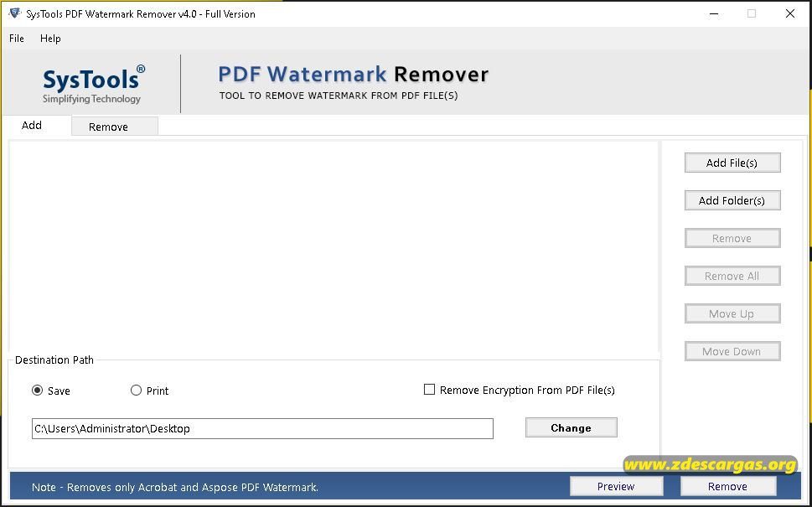Switch to the Remove tab
The image size is (812, 507).
(x=115, y=127)
